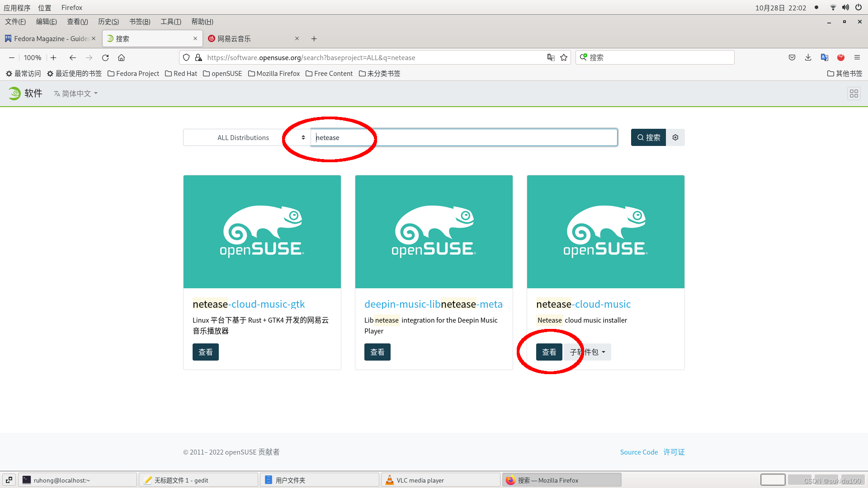Click netease-cloud-music card thumbnail image
This screenshot has width=868, height=488.
(606, 232)
